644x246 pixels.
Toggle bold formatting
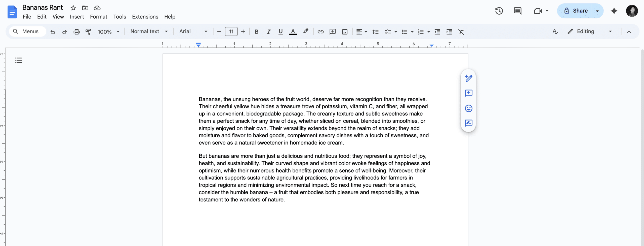click(x=257, y=32)
